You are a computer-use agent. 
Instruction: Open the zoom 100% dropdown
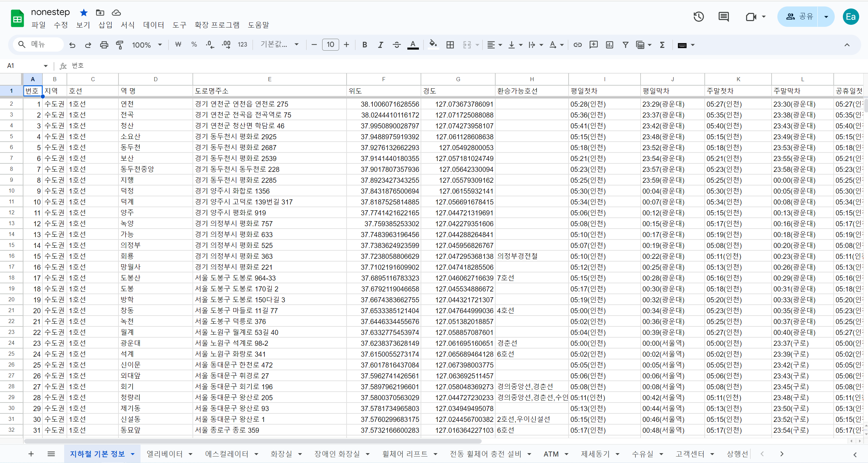[147, 45]
